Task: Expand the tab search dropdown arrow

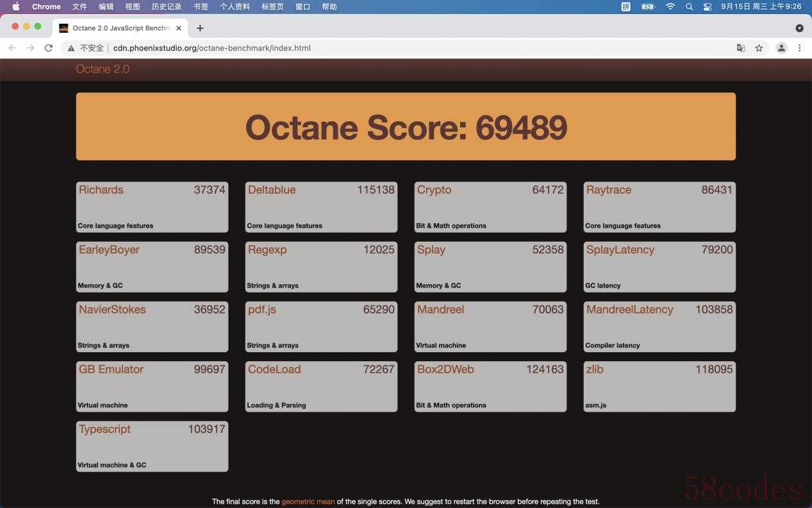Action: [799, 28]
